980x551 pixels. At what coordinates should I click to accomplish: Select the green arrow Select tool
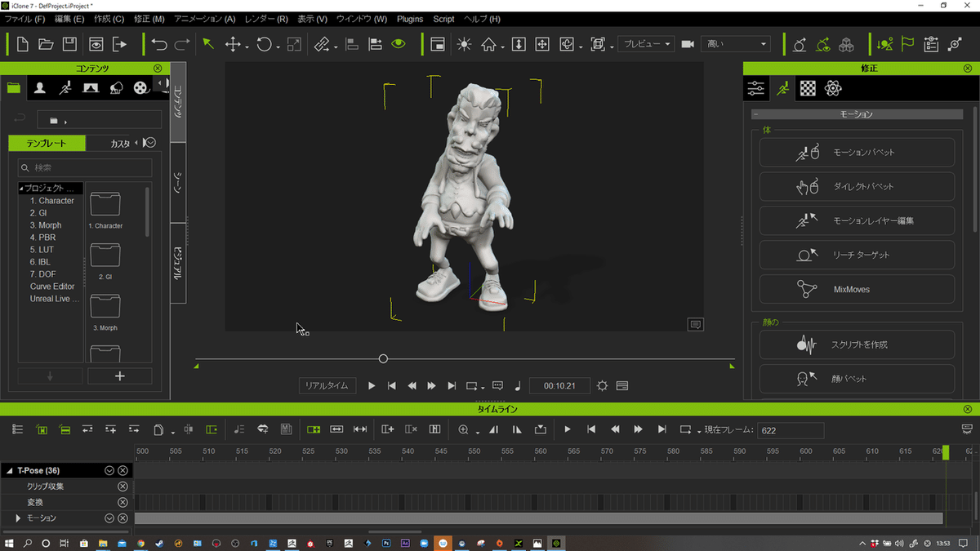pos(208,44)
